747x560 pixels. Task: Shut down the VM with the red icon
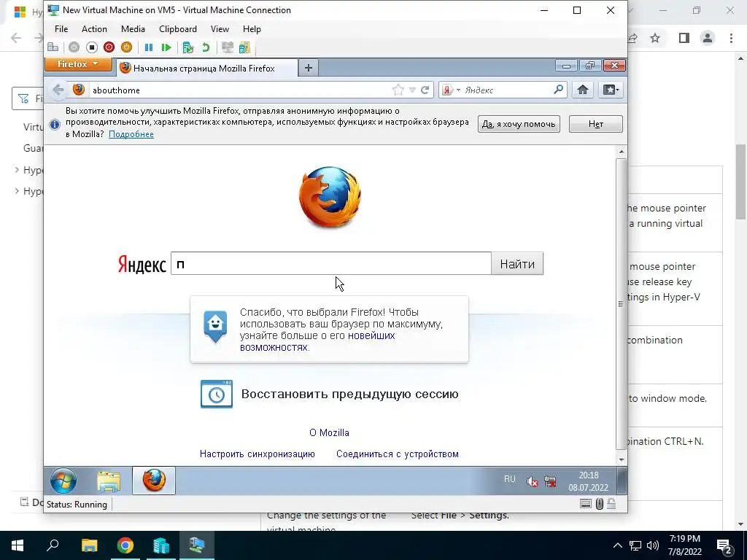(109, 47)
